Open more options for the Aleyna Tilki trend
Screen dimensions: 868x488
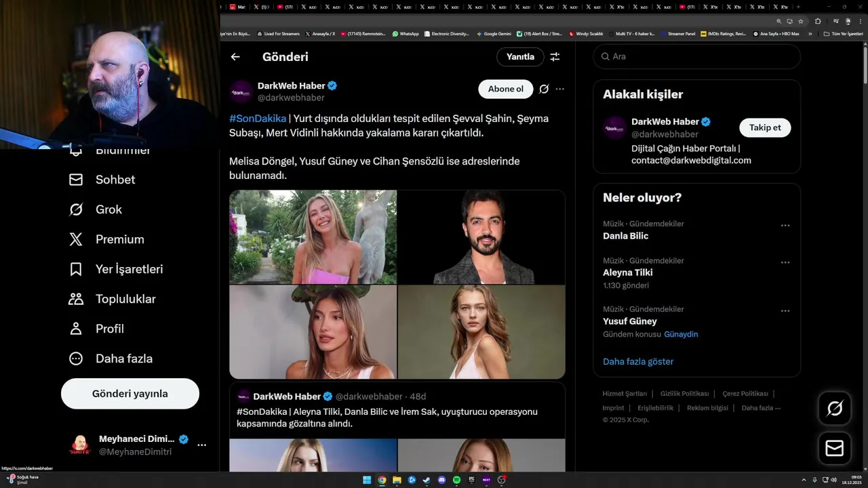(785, 262)
